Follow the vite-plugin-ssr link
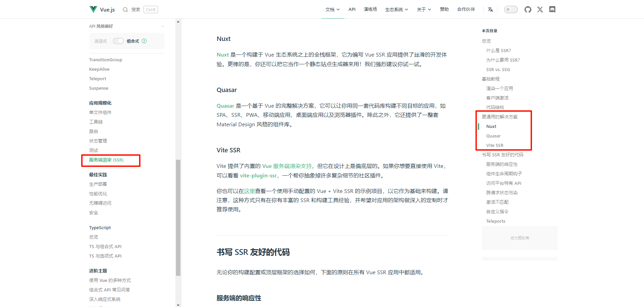Image resolution: width=644 pixels, height=307 pixels. [x=258, y=175]
